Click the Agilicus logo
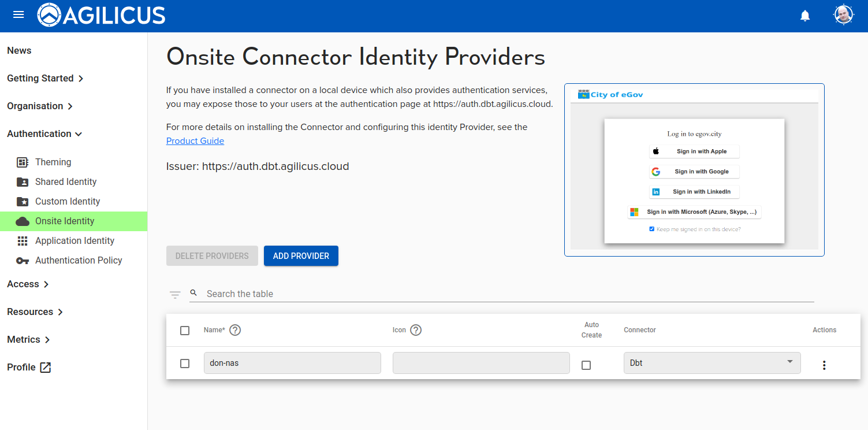The height and width of the screenshot is (430, 868). pos(102,16)
